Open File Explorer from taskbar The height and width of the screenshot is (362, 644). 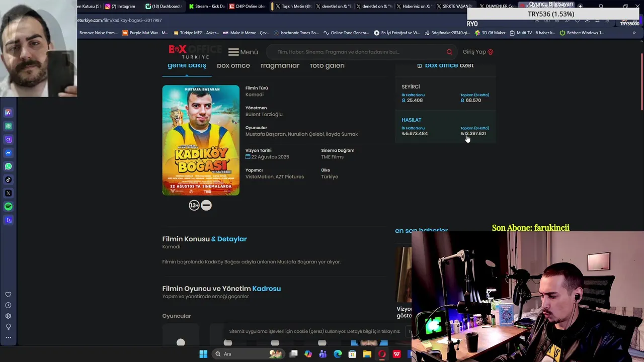[x=367, y=354]
